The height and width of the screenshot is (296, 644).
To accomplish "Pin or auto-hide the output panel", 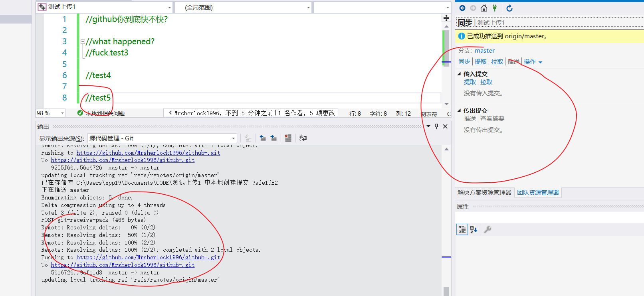I will [437, 126].
